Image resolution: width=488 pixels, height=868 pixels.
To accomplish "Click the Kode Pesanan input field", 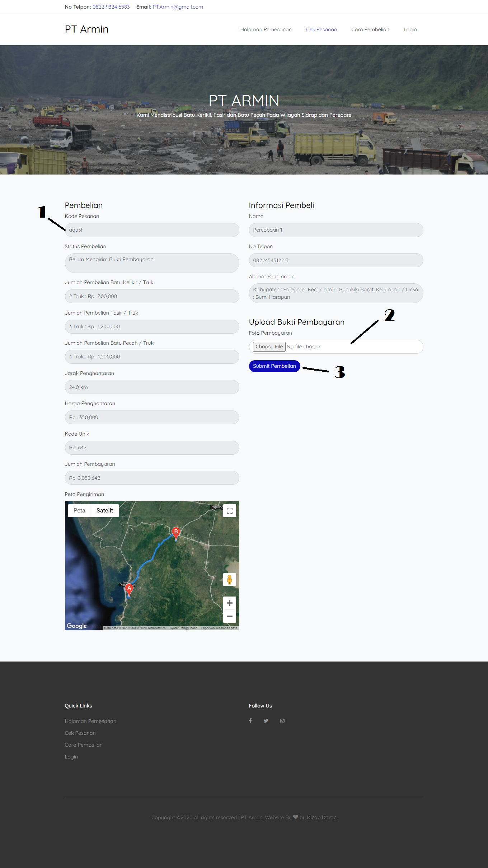I will tap(152, 230).
